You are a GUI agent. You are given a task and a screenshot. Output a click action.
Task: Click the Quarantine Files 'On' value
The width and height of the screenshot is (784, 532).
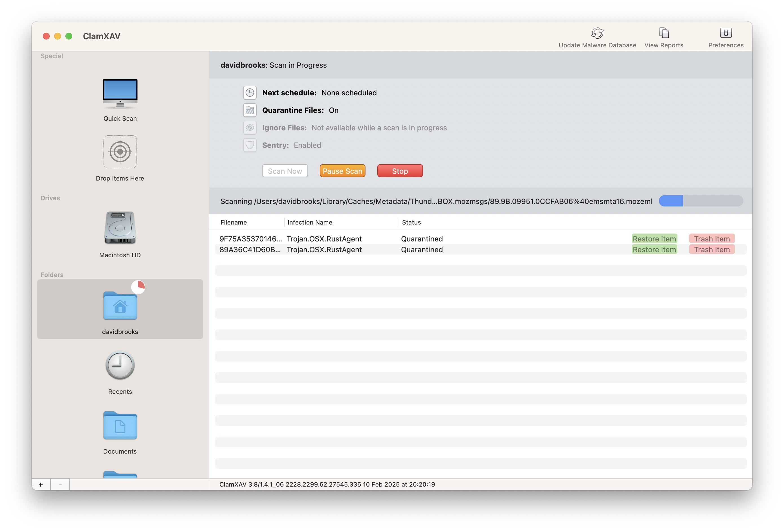[x=333, y=110]
